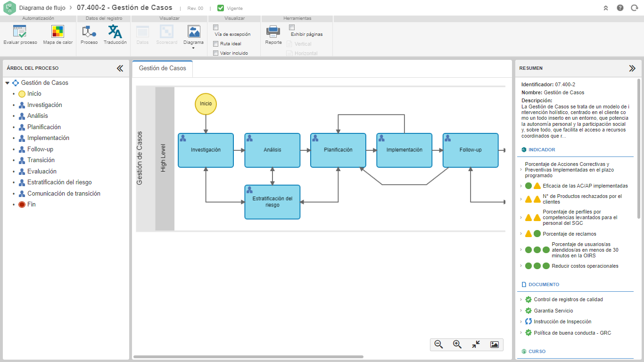Select Análisis in the process tree
This screenshot has height=362, width=644.
coord(37,116)
